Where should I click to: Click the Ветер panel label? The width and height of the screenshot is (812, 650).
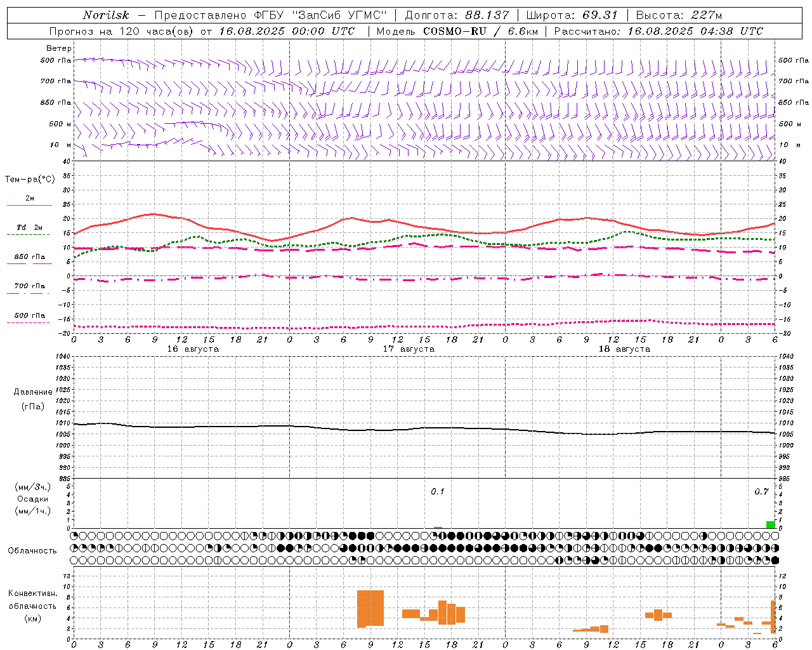58,48
